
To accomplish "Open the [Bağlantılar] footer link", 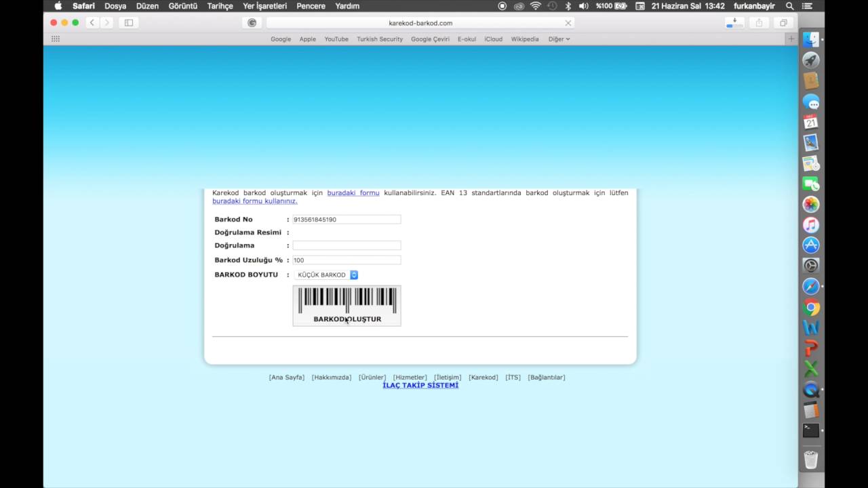I will tap(547, 378).
